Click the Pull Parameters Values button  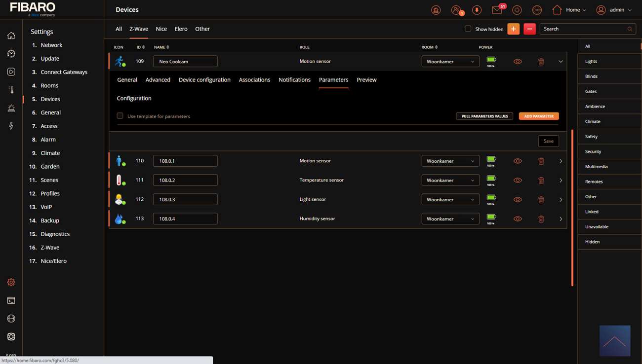[x=484, y=116]
